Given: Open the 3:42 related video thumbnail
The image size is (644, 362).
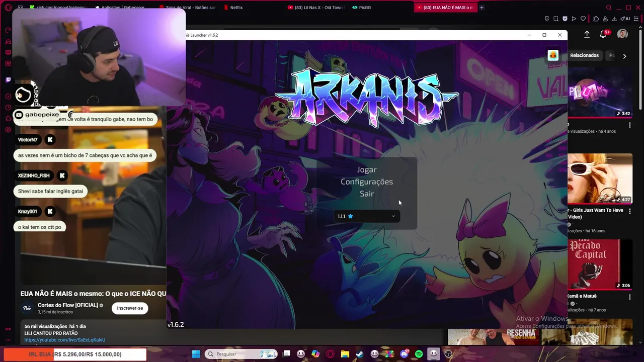Looking at the screenshot, I should pos(600,94).
